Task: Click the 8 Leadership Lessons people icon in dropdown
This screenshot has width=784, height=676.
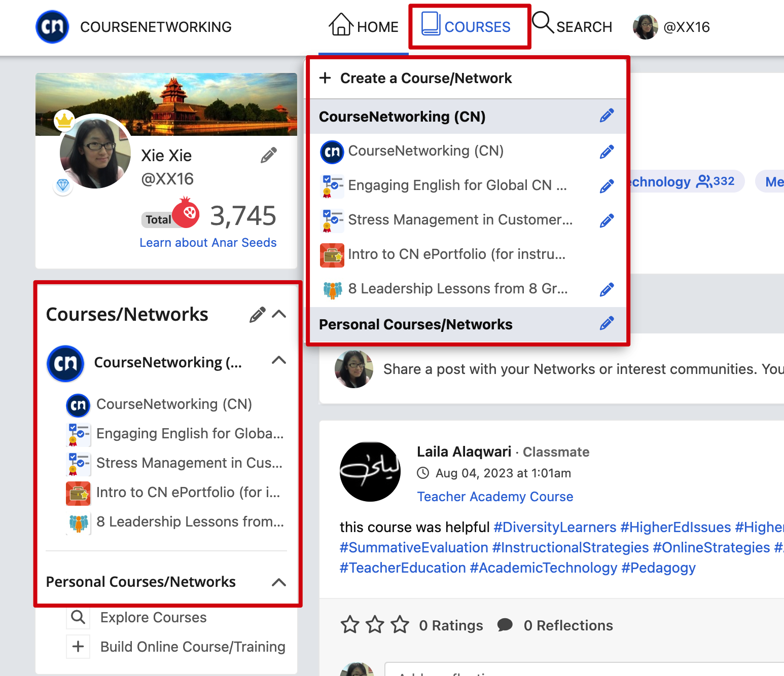Action: click(333, 290)
